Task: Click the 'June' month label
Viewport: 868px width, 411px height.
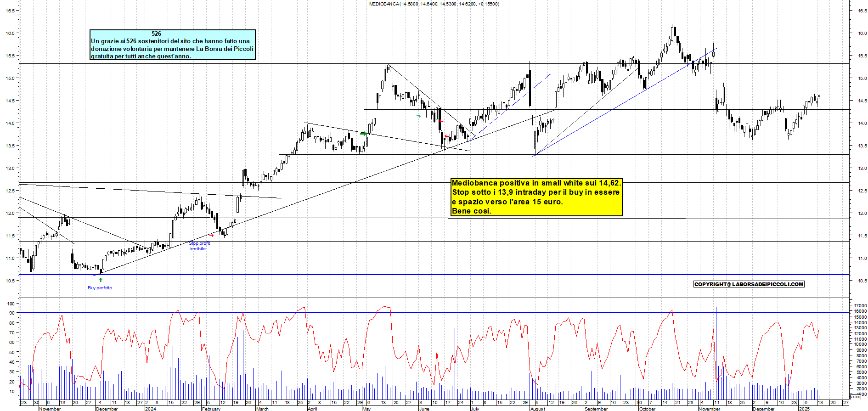Action: pyautogui.click(x=424, y=409)
